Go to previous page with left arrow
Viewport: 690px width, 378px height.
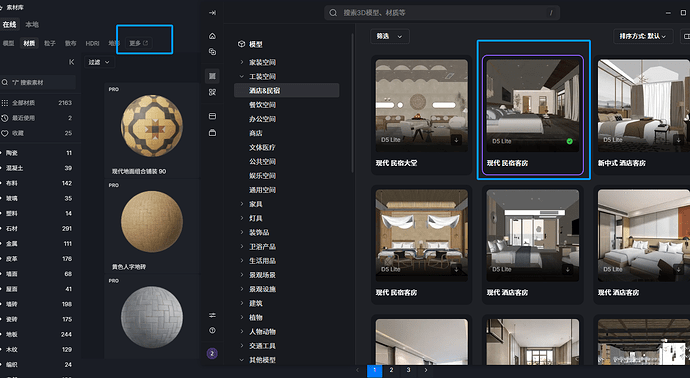click(357, 370)
